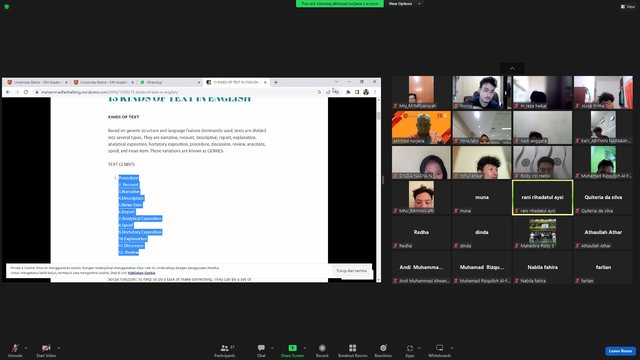The image size is (640, 360).
Task: Open audio options arrow next to Unmute
Action: click(x=26, y=348)
